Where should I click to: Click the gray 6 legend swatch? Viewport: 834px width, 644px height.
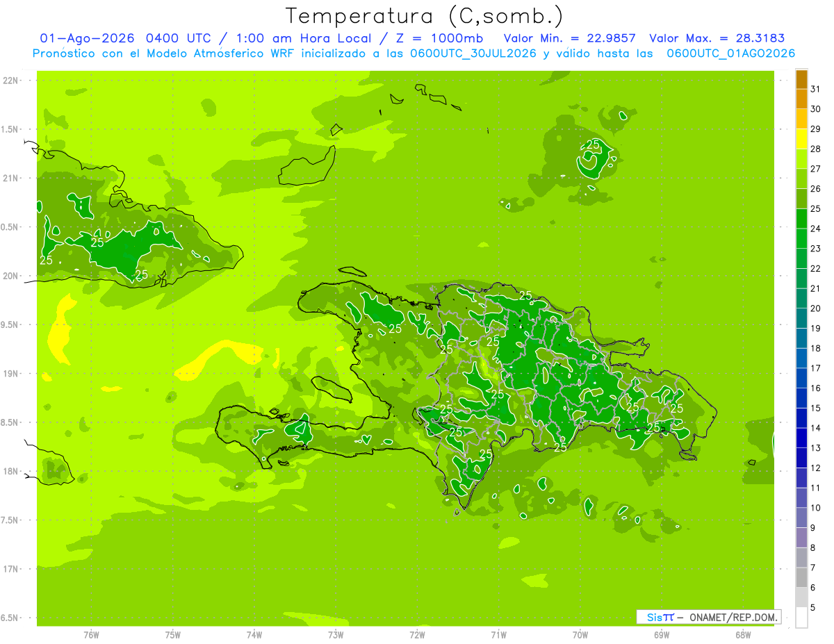click(801, 578)
